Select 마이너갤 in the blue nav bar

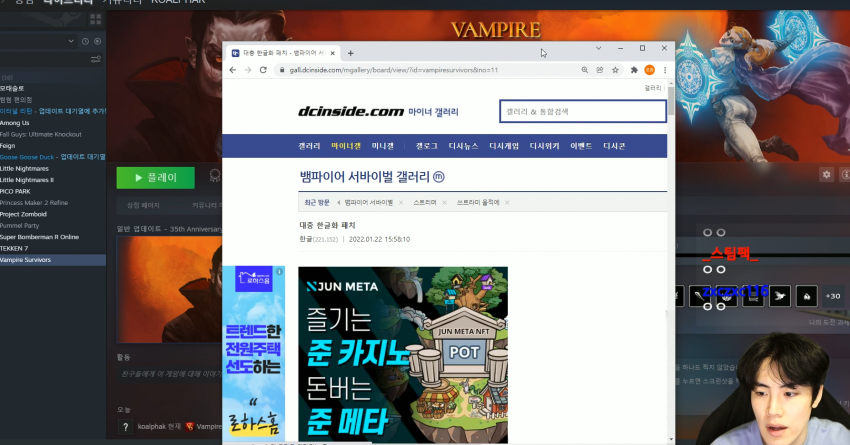346,146
